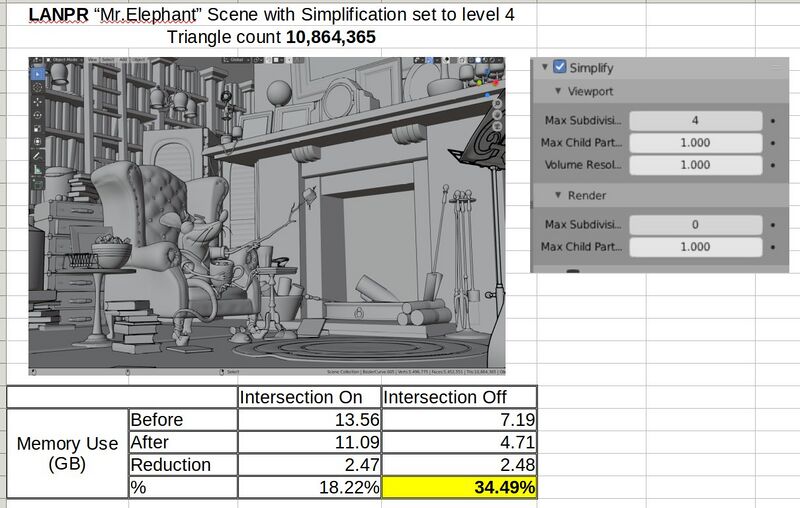
Task: Click the Blender viewport status bar stats text
Action: coord(415,372)
